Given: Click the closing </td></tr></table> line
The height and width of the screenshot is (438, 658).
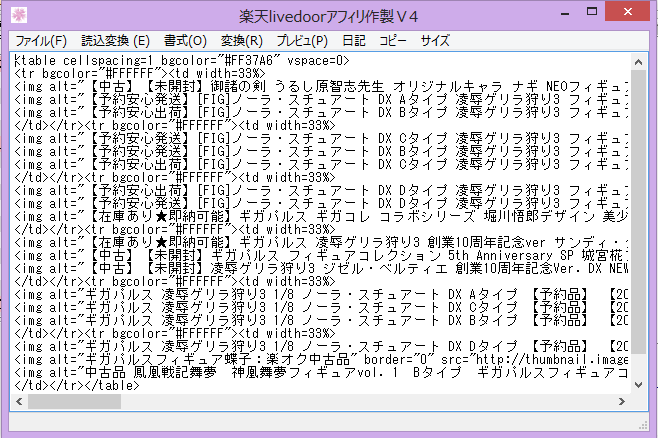Looking at the screenshot, I should (x=77, y=386).
